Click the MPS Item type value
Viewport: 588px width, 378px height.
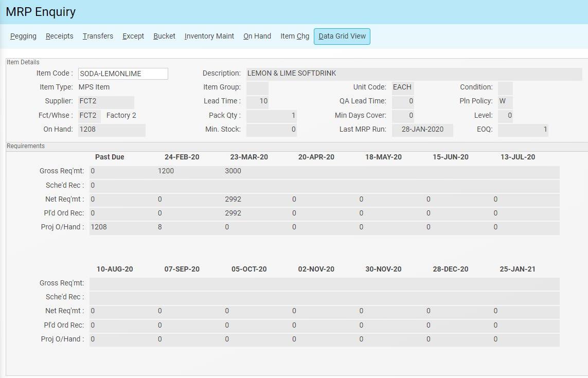[x=94, y=87]
